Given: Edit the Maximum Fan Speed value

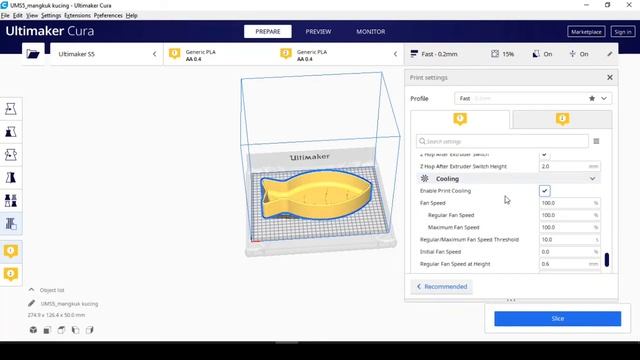Looking at the screenshot, I should [570, 227].
